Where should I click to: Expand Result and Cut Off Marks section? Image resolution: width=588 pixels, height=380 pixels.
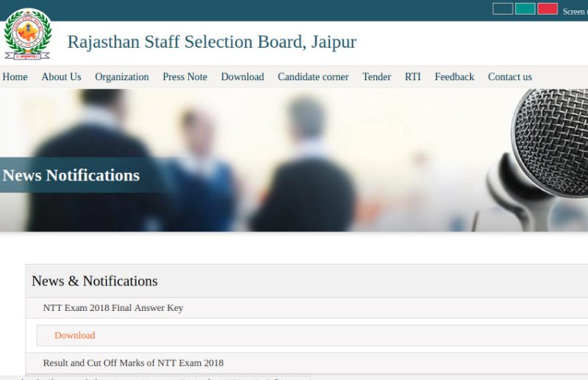click(133, 362)
